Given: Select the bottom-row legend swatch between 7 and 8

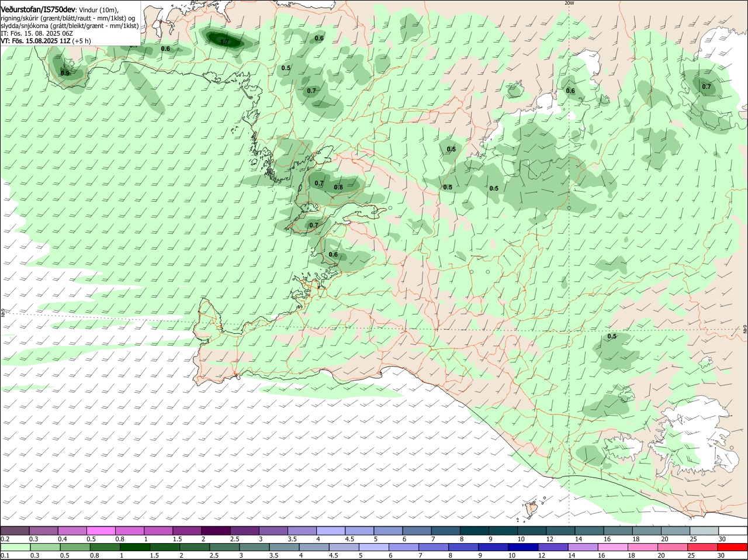Looking at the screenshot, I should coord(432,547).
